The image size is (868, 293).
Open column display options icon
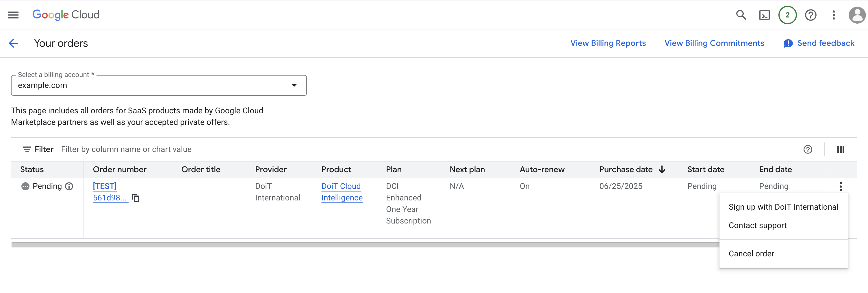(840, 149)
